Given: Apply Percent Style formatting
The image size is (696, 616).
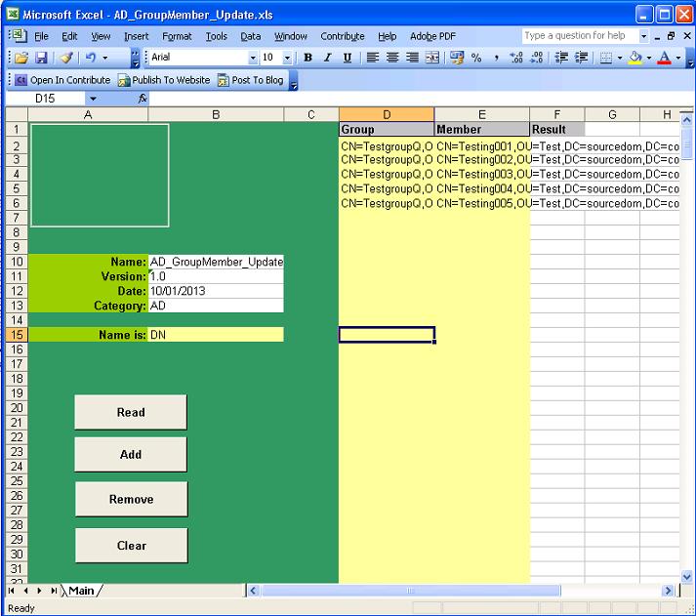Looking at the screenshot, I should 476,59.
